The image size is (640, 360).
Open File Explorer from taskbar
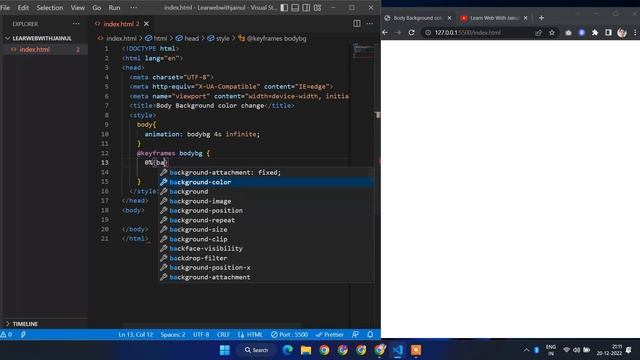pyautogui.click(x=306, y=350)
